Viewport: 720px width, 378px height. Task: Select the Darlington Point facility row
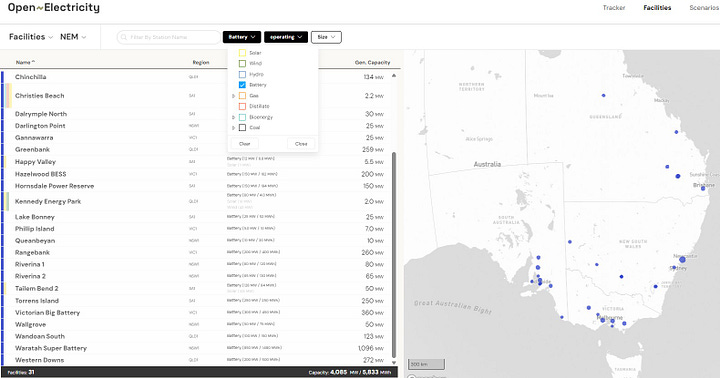(197, 126)
